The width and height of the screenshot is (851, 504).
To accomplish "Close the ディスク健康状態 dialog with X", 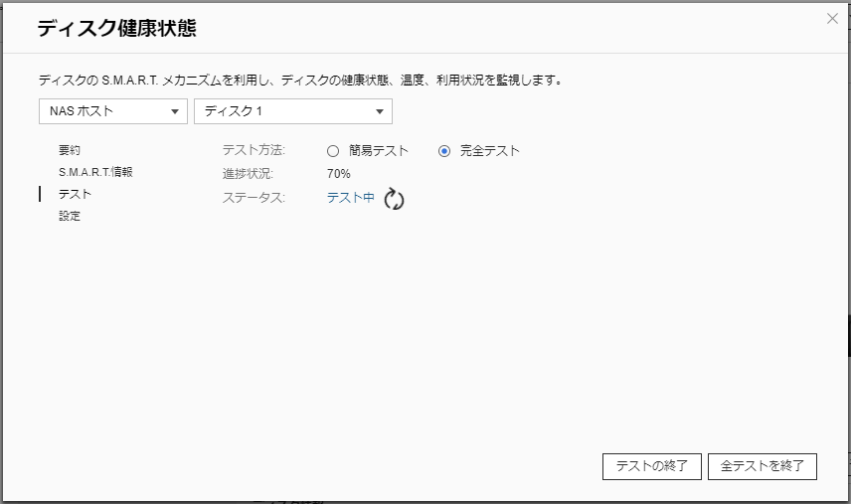I will (832, 19).
